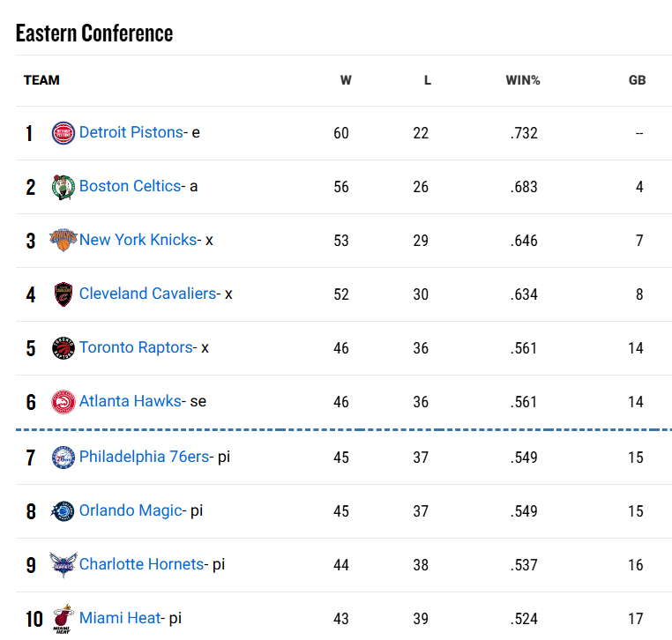Open the Philadelphia 76ers team link

144,457
